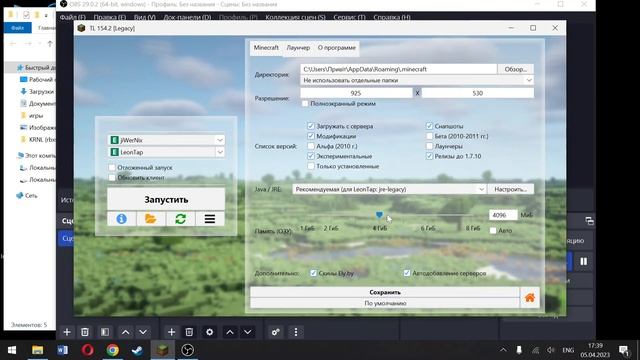Viewport: 640px width, 360px height.
Task: Move scene down in OBS
Action: (x=143, y=332)
